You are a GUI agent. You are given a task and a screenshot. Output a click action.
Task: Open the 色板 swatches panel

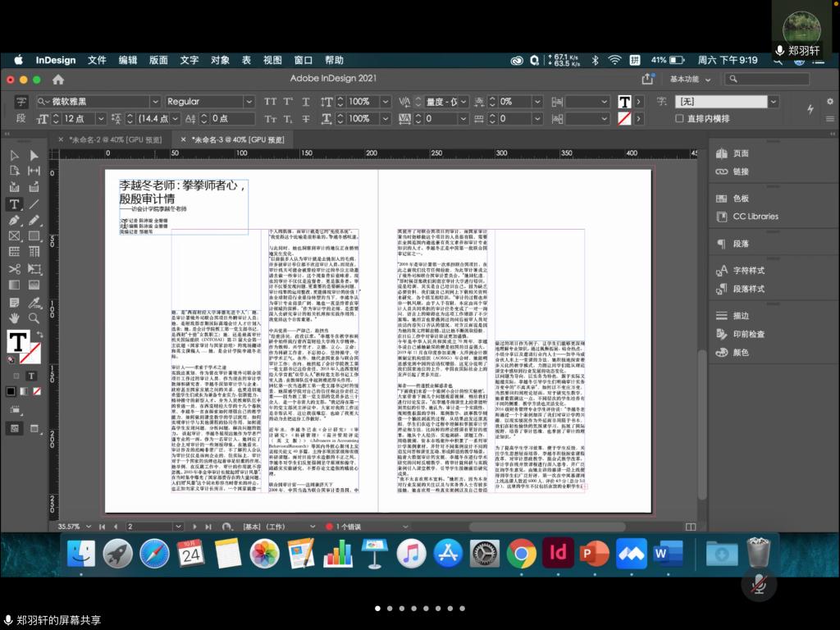click(741, 199)
